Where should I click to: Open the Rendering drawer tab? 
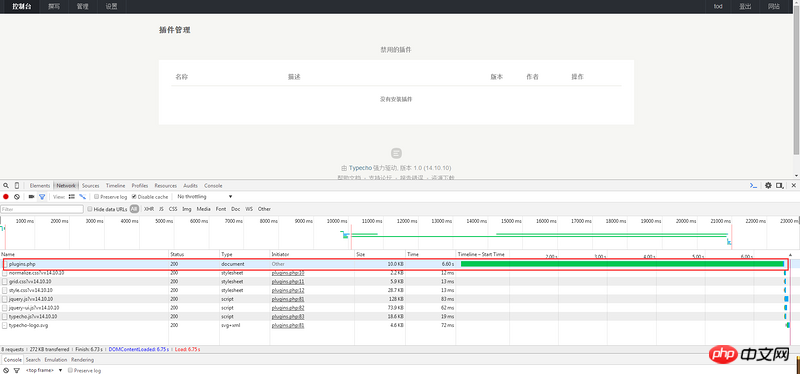(83, 360)
